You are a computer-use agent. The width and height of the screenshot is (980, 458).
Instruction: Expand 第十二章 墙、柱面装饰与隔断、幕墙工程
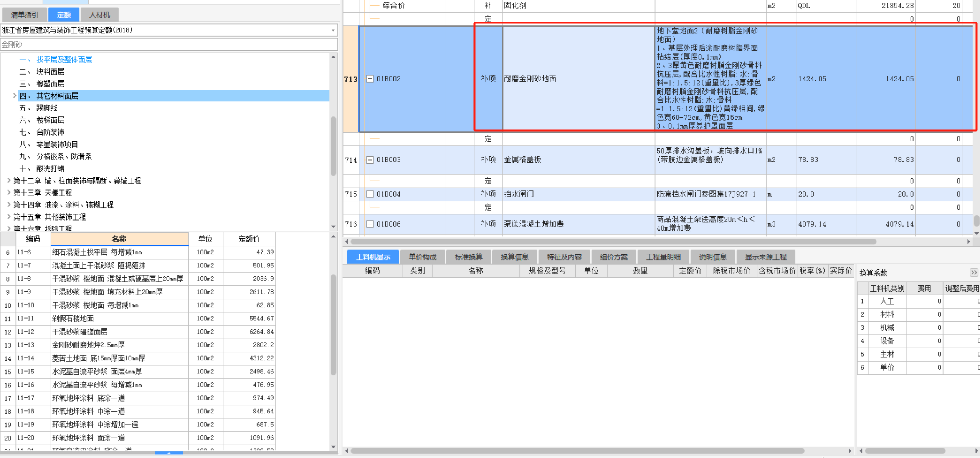click(9, 180)
